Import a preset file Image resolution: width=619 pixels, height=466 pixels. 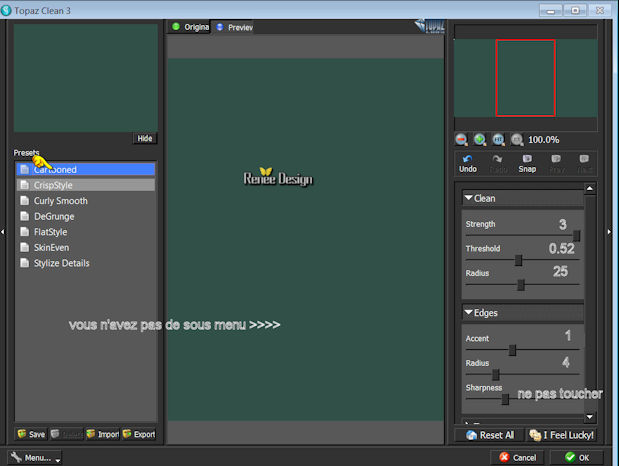tap(103, 434)
